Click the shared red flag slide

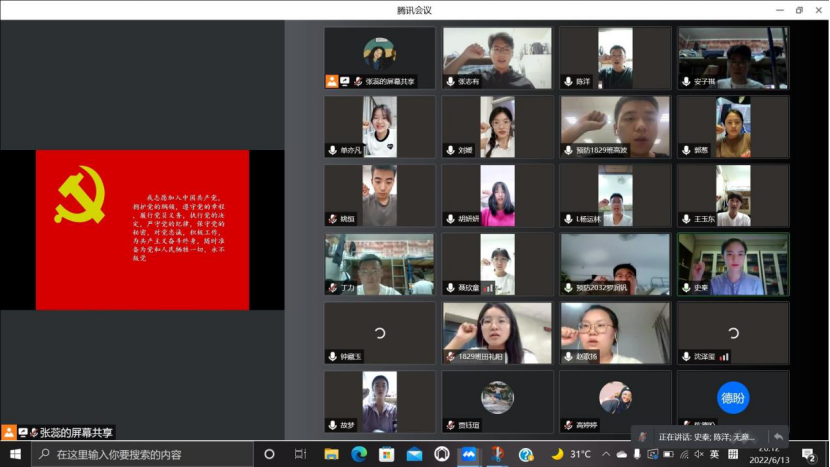pos(142,230)
